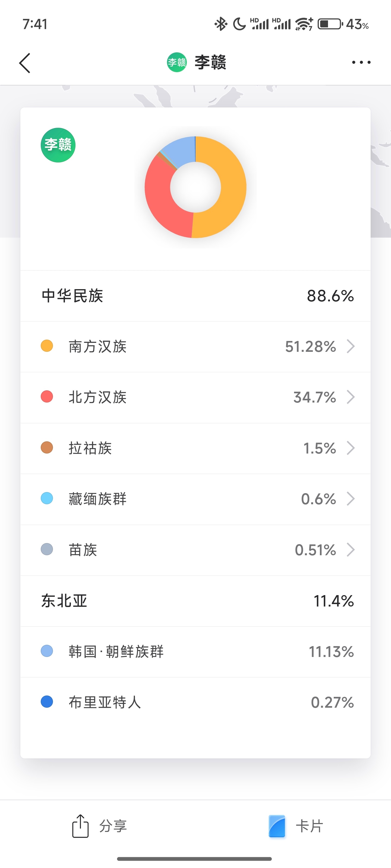Open 苗族 detail arrow
The height and width of the screenshot is (868, 391).
[x=351, y=550]
